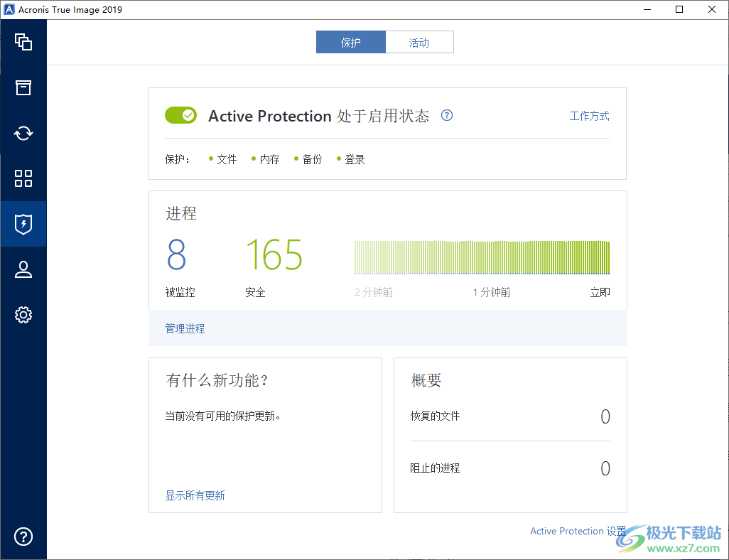The width and height of the screenshot is (729, 560).
Task: Open the 工作方式 link
Action: tap(589, 116)
